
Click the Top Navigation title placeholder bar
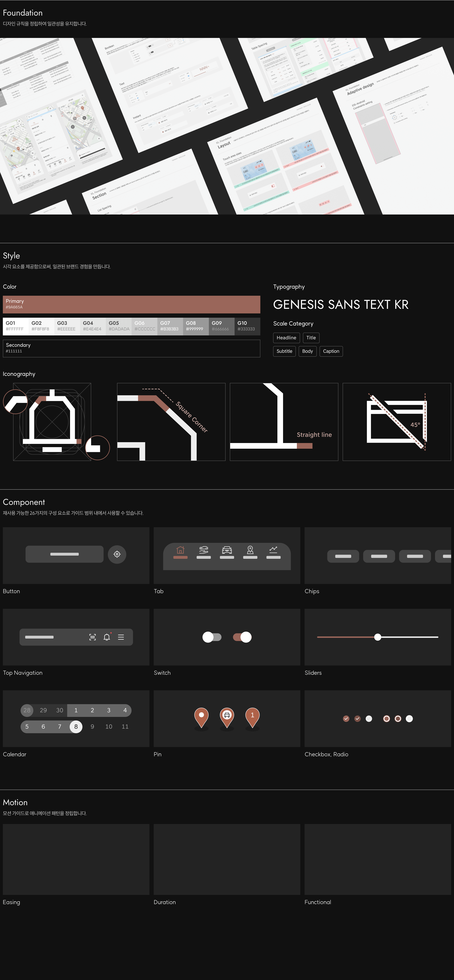point(39,637)
